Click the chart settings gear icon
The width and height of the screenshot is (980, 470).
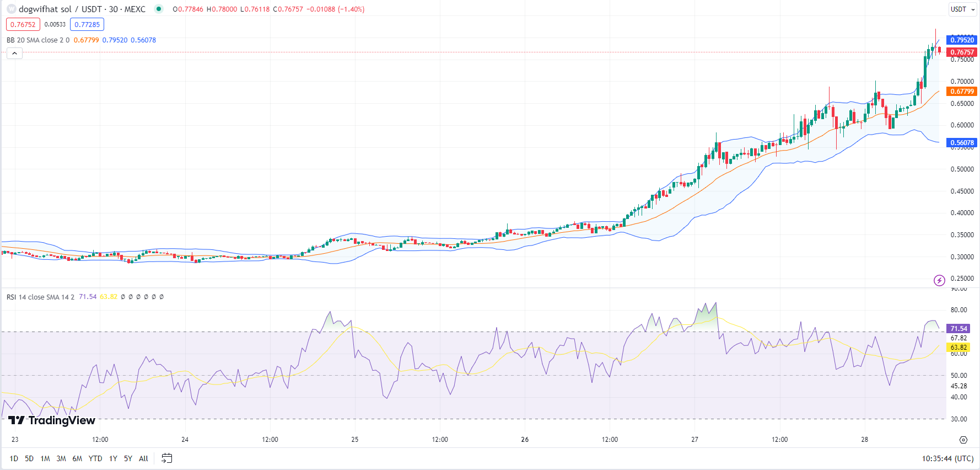click(x=963, y=440)
